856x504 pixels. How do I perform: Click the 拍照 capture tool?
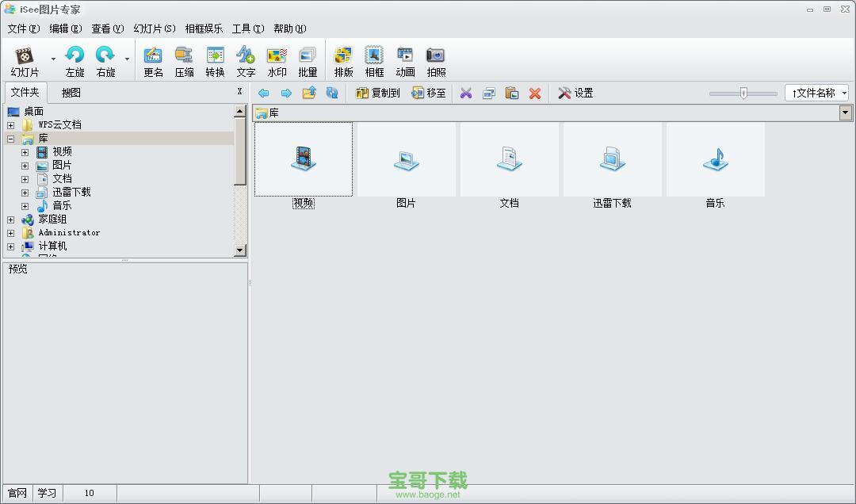point(436,59)
